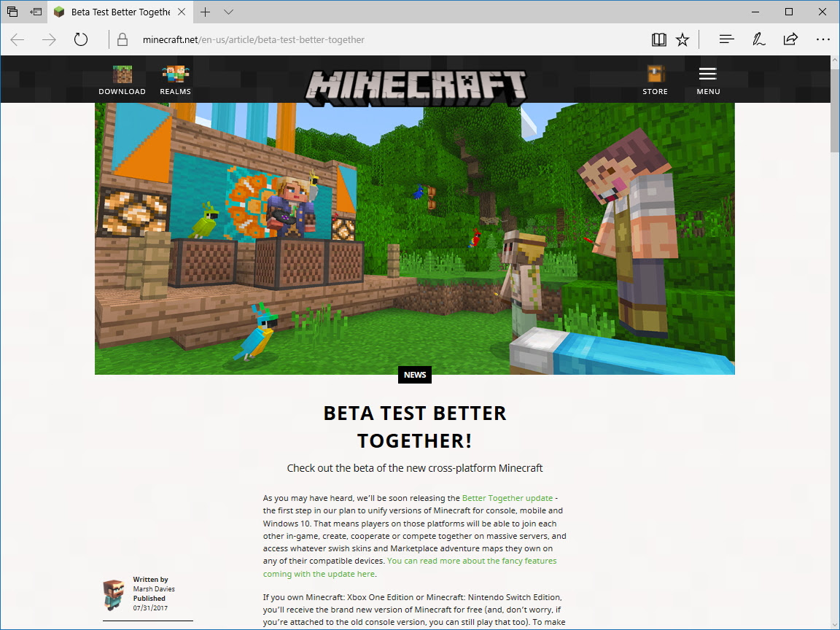
Task: Click the scrollbar up arrow
Action: [x=835, y=61]
